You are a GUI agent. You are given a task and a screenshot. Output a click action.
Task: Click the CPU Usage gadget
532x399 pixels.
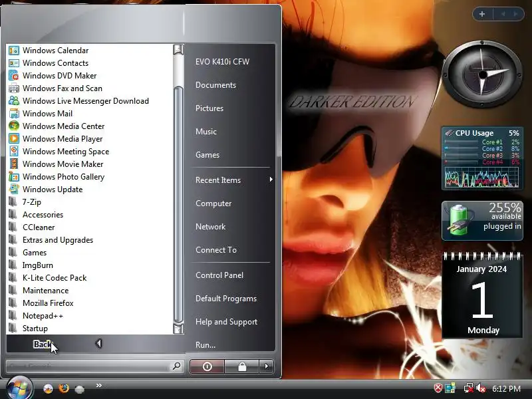482,158
